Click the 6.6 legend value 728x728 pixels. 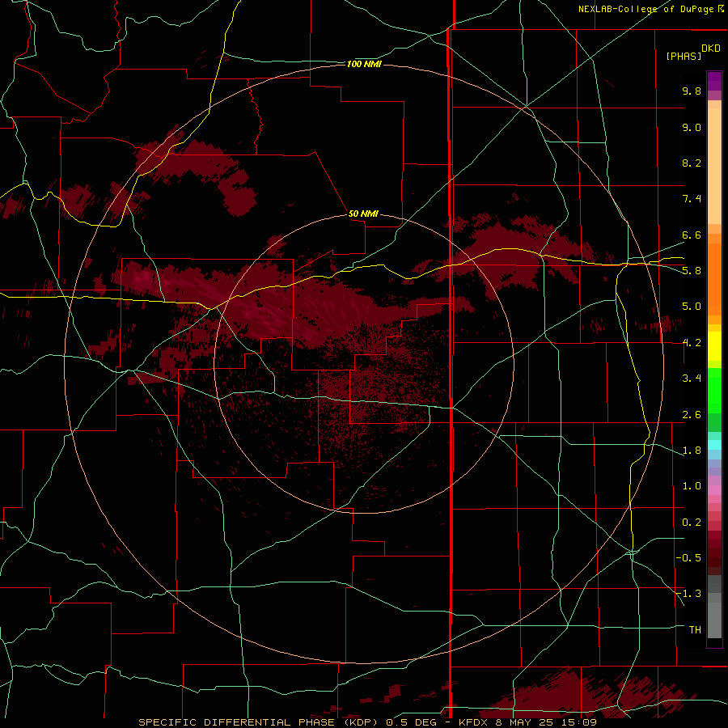coord(692,235)
